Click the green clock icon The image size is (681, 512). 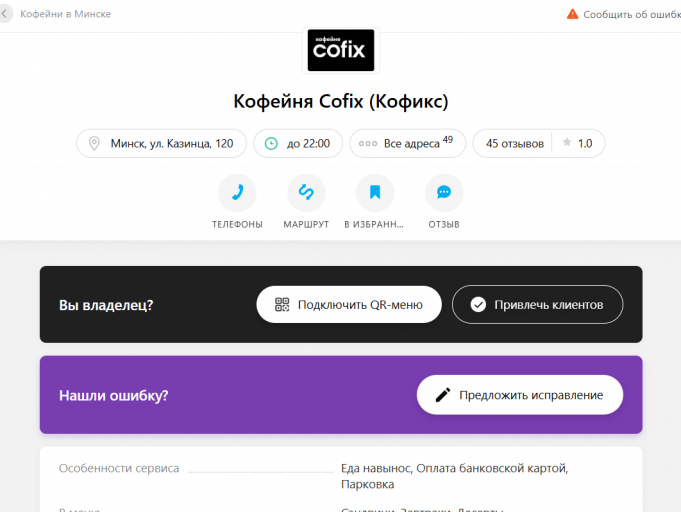click(271, 143)
